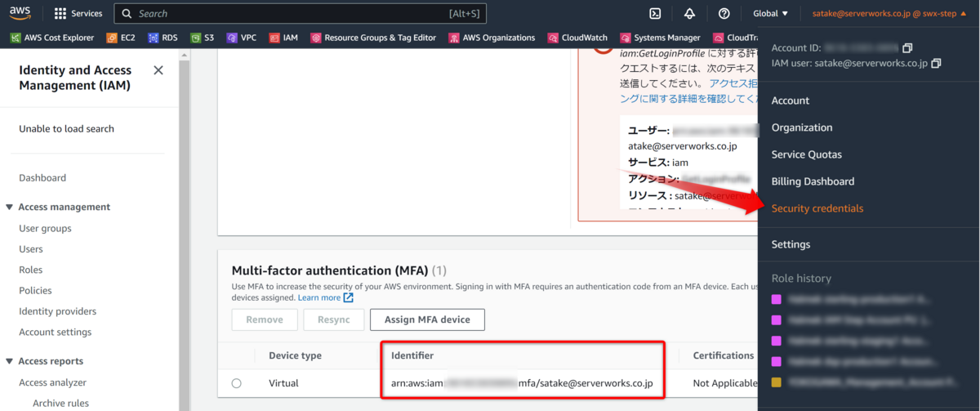
Task: Open the S3 service bookmark
Action: (203, 38)
